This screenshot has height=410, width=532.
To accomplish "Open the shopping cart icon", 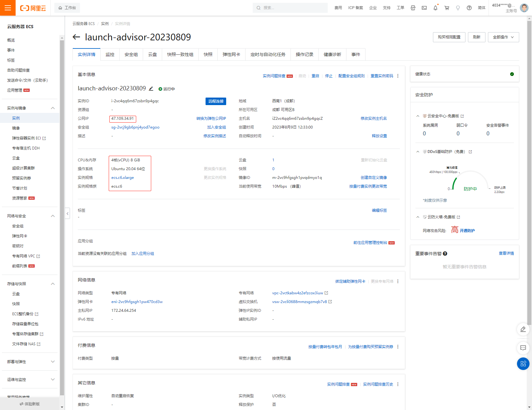I will point(447,8).
